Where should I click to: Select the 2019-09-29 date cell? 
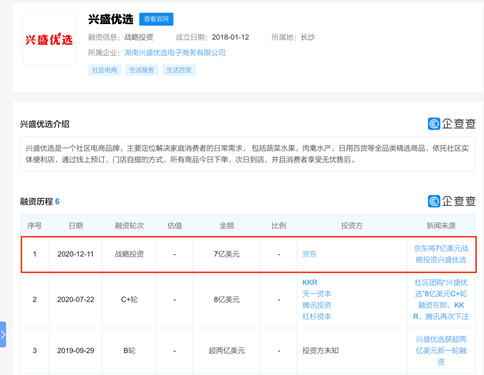coord(76,350)
